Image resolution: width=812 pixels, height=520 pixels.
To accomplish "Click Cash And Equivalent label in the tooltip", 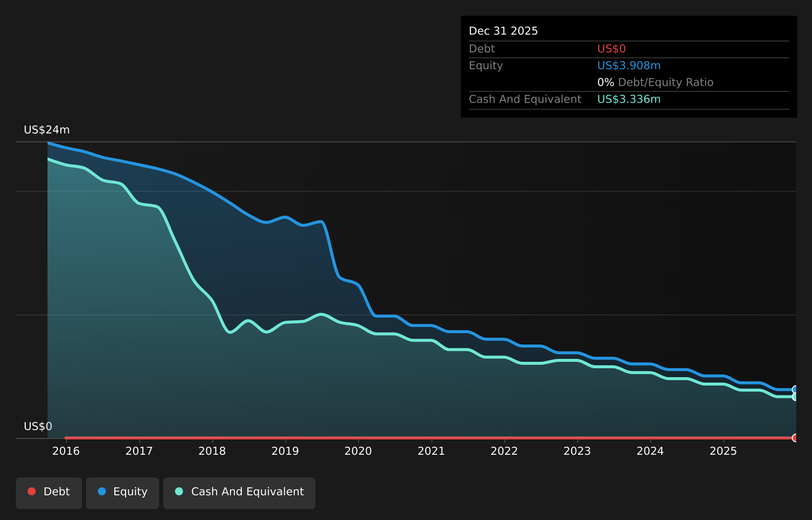I will click(525, 99).
